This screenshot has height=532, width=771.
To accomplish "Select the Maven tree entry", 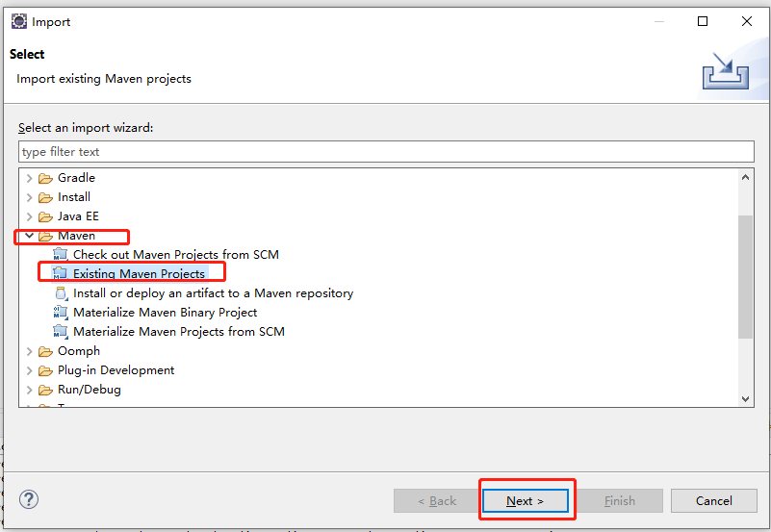I will pyautogui.click(x=76, y=236).
